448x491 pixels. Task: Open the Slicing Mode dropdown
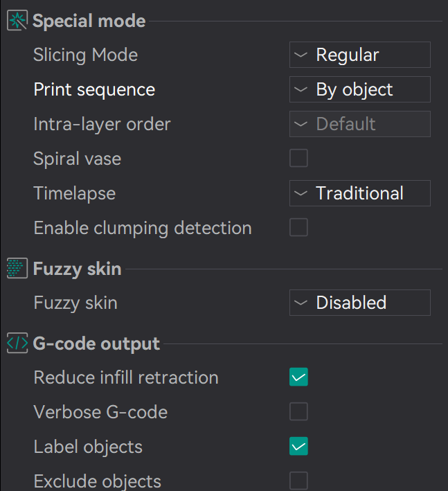click(359, 55)
